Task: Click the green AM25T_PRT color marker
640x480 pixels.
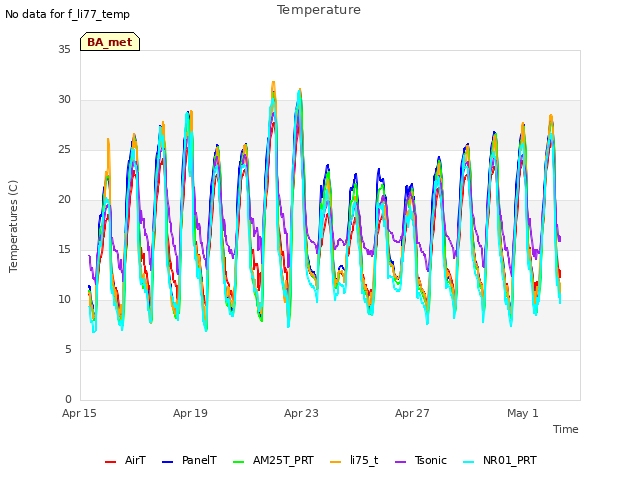Action: click(238, 462)
